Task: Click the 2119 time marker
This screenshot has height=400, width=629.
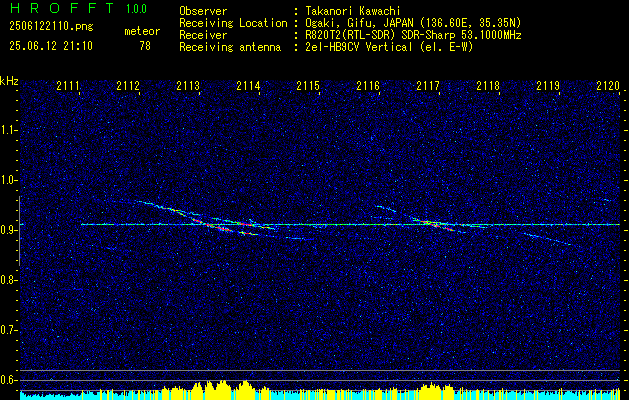Action: 548,85
